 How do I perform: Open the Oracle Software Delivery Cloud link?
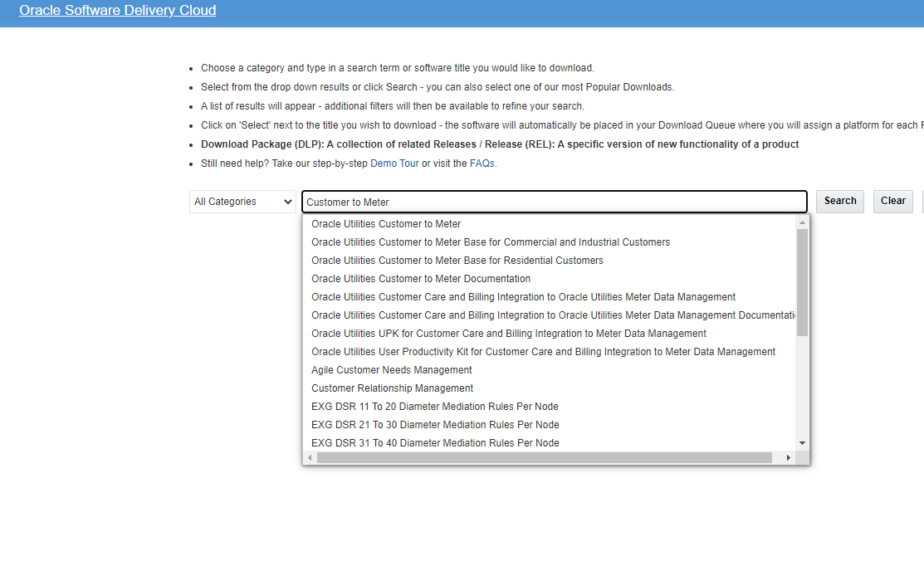click(x=117, y=10)
